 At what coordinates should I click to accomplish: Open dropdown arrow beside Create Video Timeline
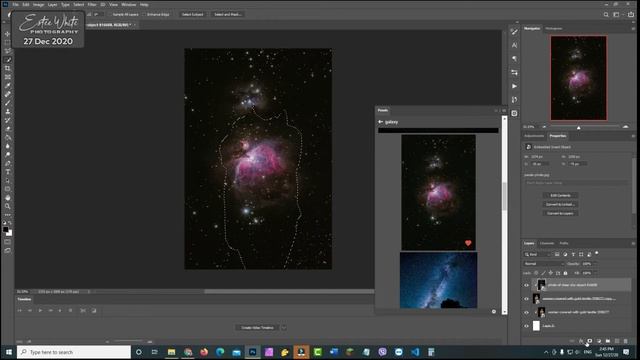point(284,328)
